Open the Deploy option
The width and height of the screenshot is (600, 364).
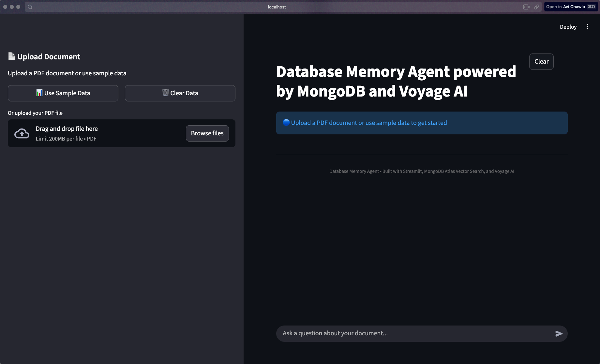568,27
